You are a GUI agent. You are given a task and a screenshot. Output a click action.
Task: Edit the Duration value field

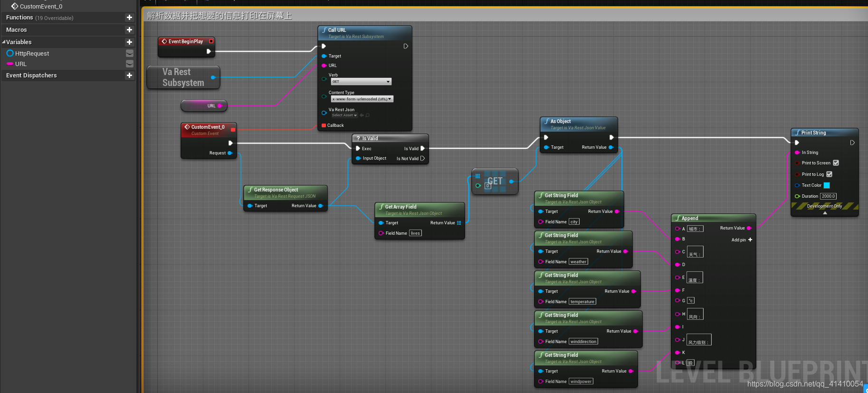(829, 196)
